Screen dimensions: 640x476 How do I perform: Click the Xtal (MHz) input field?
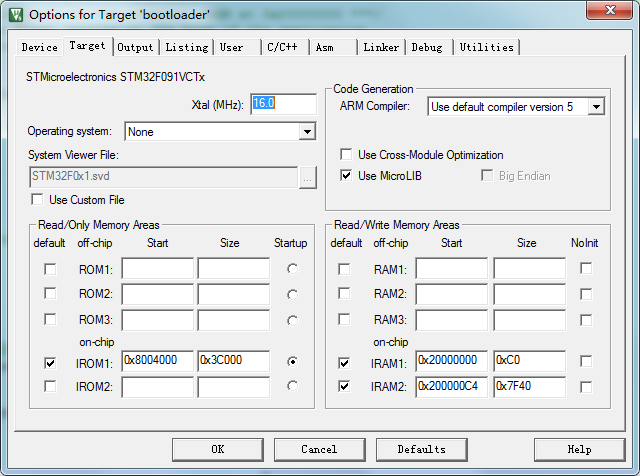click(283, 104)
